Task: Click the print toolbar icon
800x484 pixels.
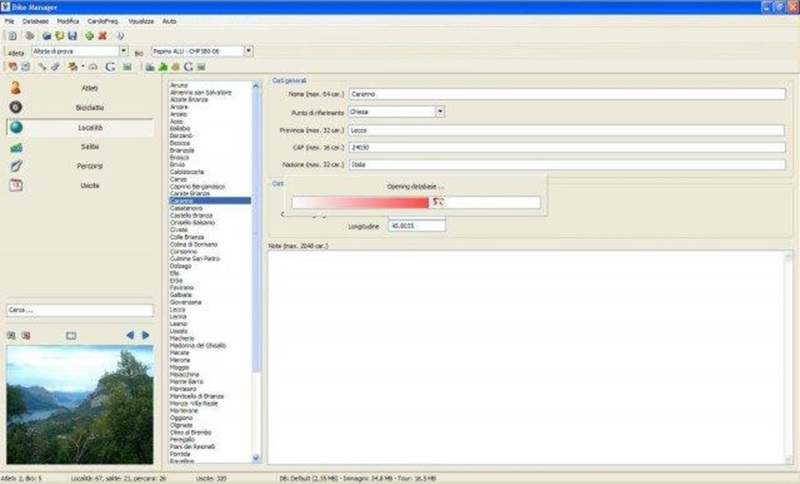Action: [x=30, y=36]
